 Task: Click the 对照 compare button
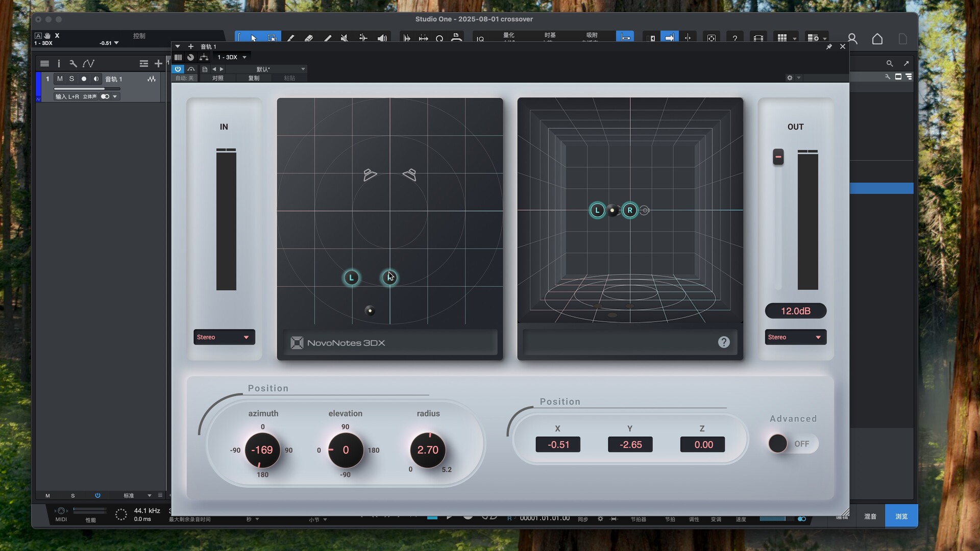point(218,78)
